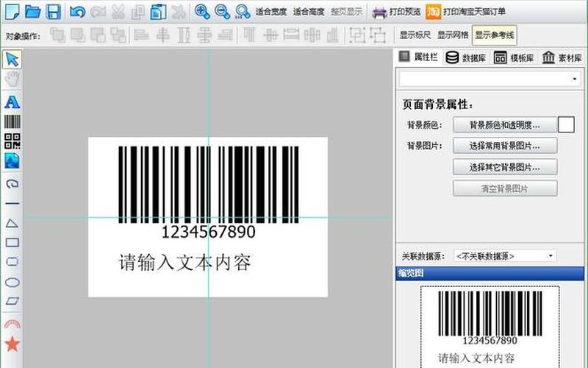Screen dimensions: 588x368
Task: Zoom out with the minus magnifier
Action: pyautogui.click(x=223, y=12)
